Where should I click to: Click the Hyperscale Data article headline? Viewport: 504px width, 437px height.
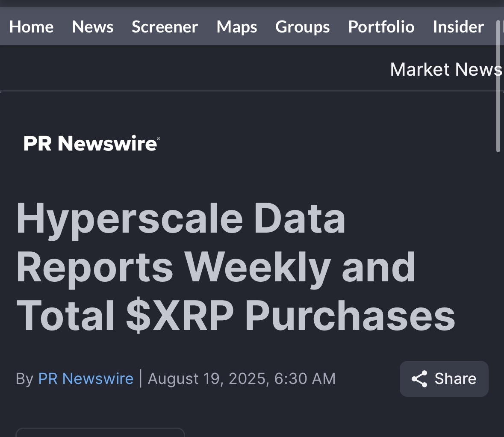pyautogui.click(x=236, y=267)
